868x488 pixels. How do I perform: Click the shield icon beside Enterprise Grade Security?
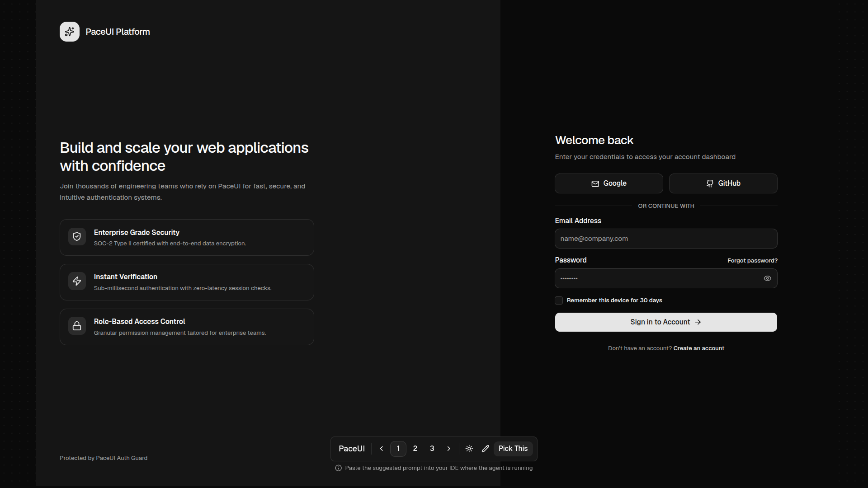[77, 236]
